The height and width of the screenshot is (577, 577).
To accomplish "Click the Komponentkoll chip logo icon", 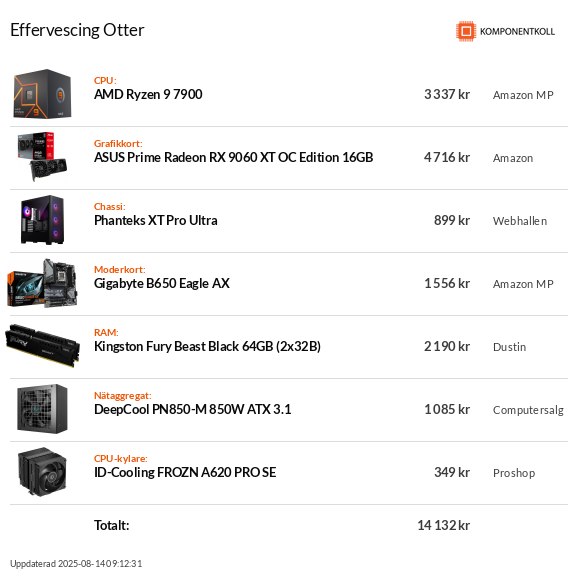I will point(466,31).
